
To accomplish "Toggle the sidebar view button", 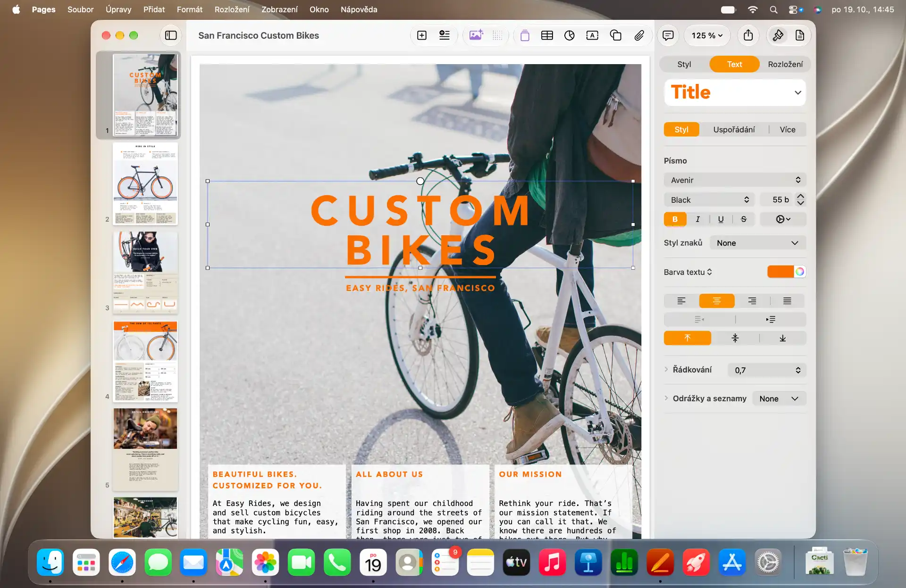I will pyautogui.click(x=171, y=35).
